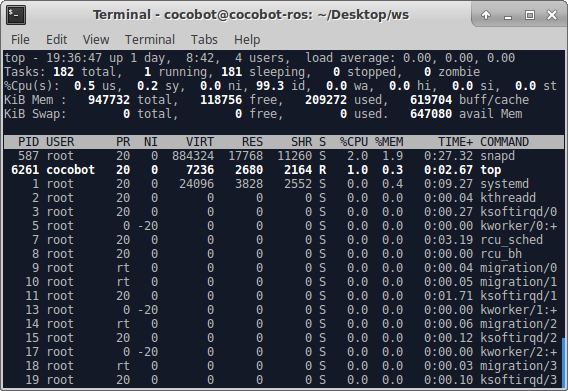
Task: Open the Edit menu
Action: [57, 39]
